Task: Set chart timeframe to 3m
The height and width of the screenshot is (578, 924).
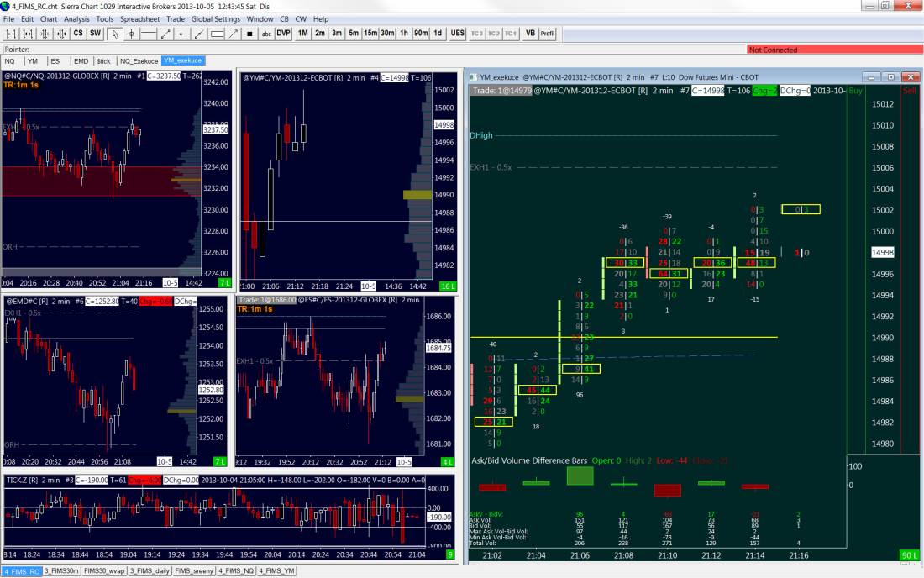Action: coord(337,34)
